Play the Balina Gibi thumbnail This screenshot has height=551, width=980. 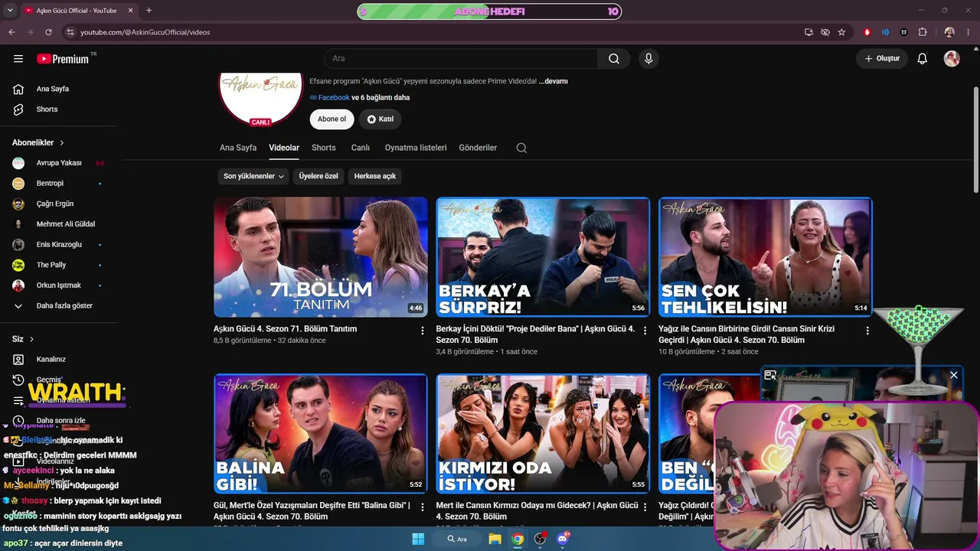[x=321, y=434]
